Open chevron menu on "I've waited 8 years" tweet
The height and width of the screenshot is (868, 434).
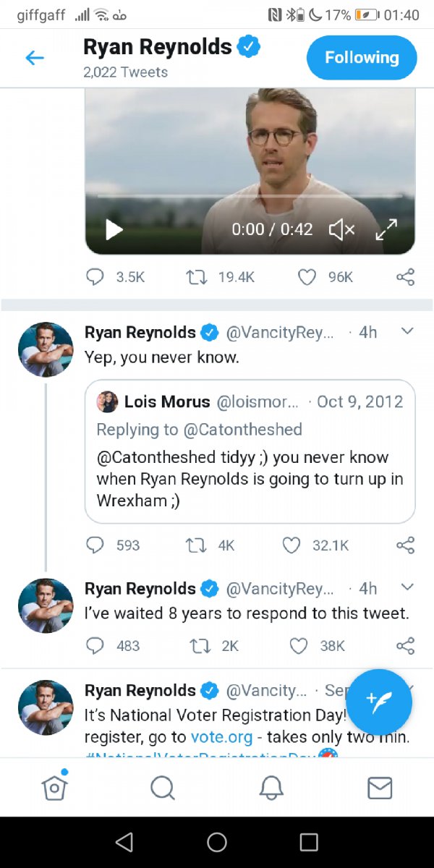coord(407,587)
